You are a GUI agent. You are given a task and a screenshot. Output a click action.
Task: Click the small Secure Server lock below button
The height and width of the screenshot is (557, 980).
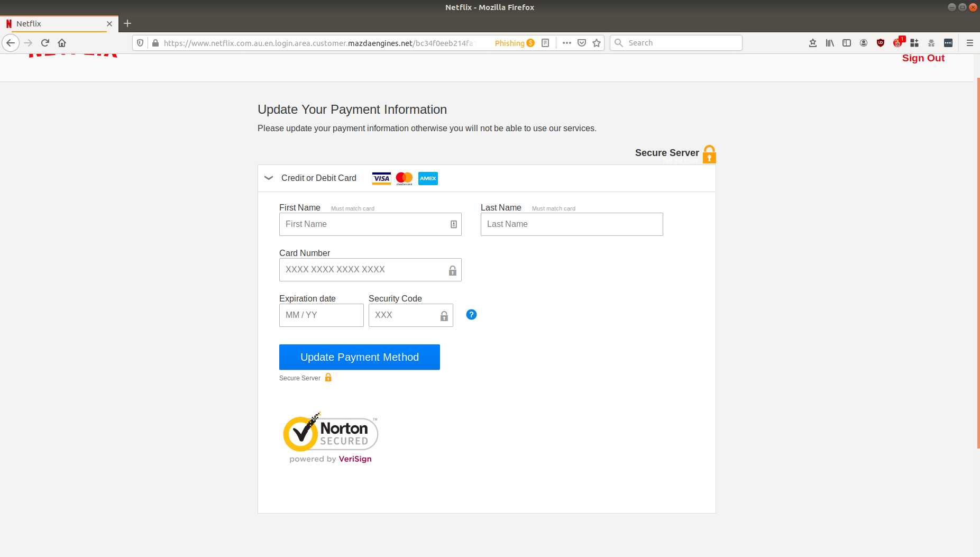pos(328,378)
